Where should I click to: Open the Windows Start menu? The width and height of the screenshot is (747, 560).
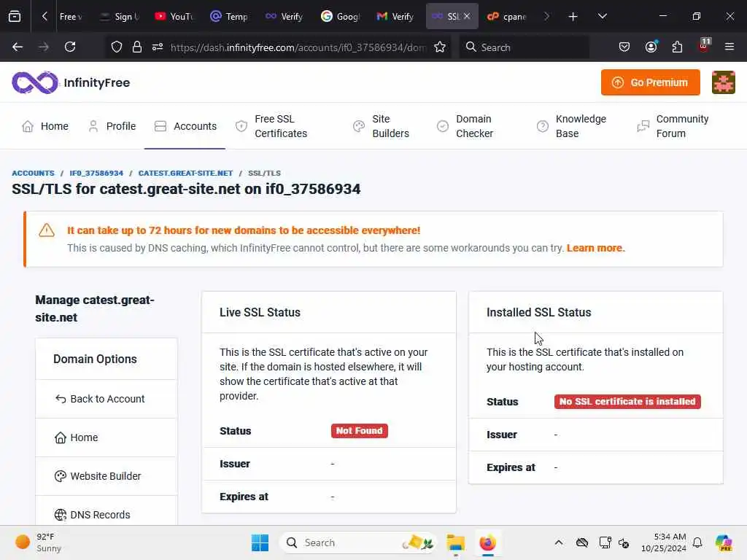[x=260, y=542]
